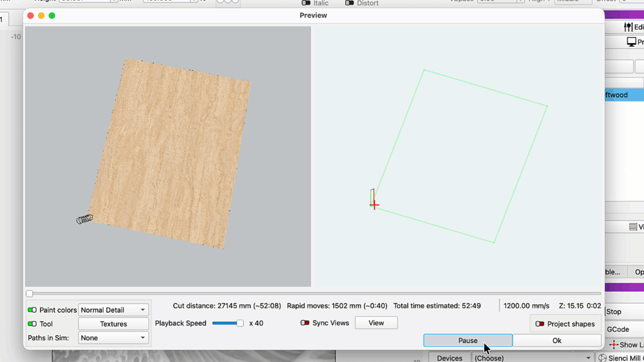
Task: Click the Rapid moves readout text
Action: pyautogui.click(x=337, y=306)
